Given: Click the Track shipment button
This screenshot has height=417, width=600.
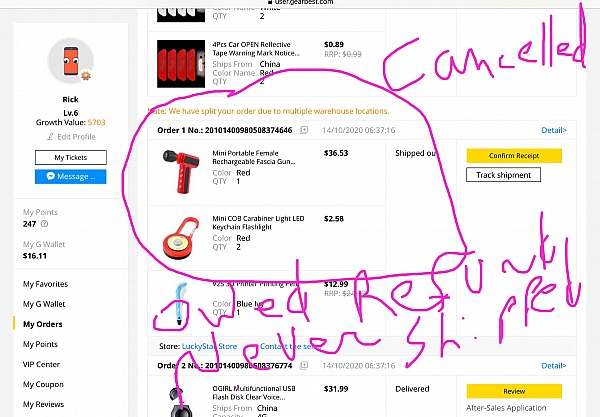Looking at the screenshot, I should (x=503, y=175).
